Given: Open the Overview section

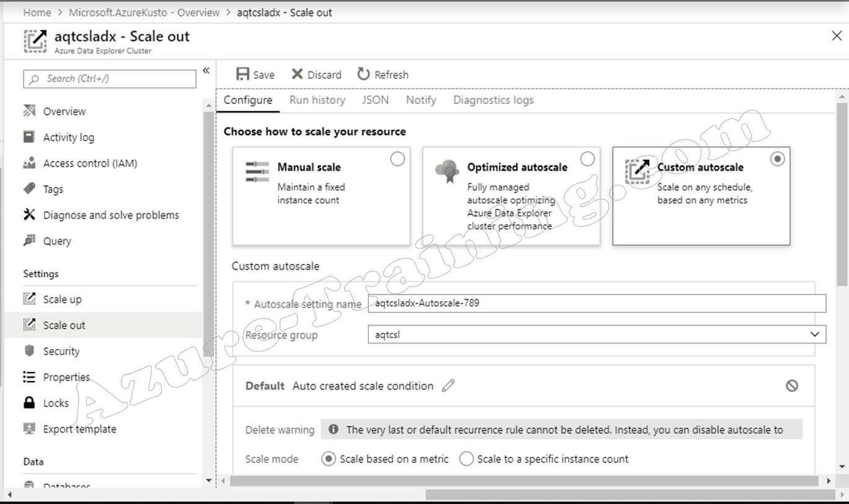Looking at the screenshot, I should (x=63, y=111).
